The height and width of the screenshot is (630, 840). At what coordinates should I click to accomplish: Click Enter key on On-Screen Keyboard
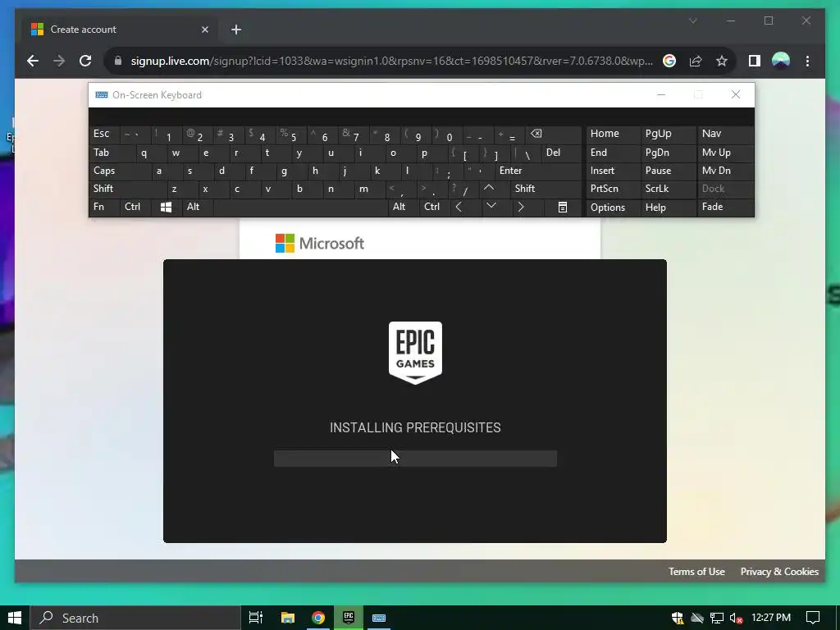[538, 171]
